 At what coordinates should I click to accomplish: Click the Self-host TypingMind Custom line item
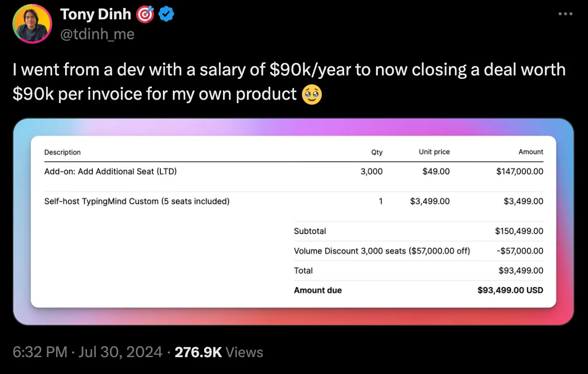[137, 201]
